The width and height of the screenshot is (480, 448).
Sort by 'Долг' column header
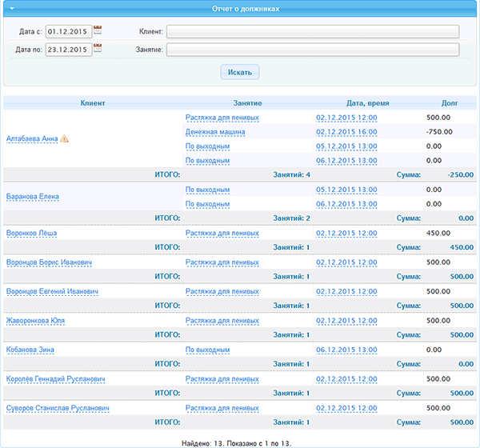(450, 103)
